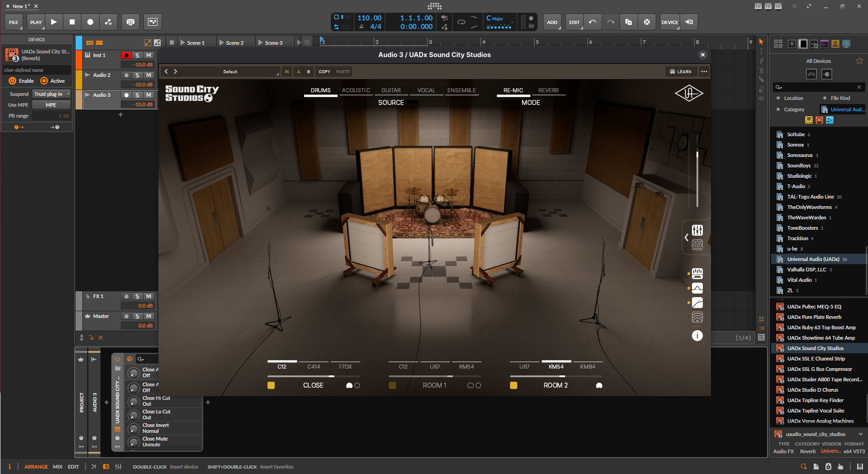The height and width of the screenshot is (474, 868).
Task: Favorite All Devices with star icon
Action: tap(859, 61)
